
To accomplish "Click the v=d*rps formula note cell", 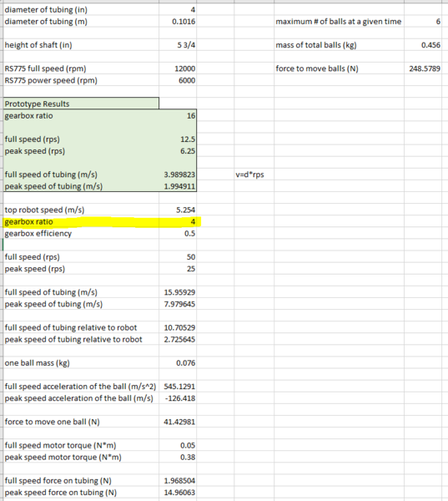I will point(254,175).
